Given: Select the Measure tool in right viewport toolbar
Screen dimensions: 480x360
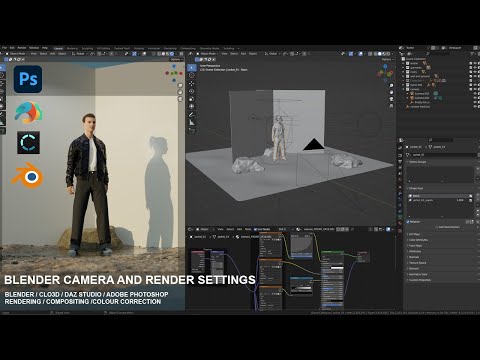Looking at the screenshot, I should coord(192,122).
